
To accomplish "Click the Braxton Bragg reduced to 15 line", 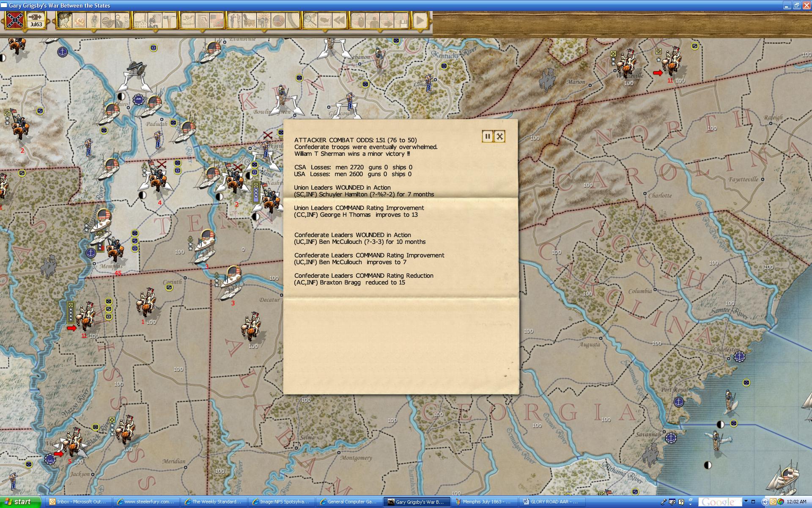I will pyautogui.click(x=350, y=282).
